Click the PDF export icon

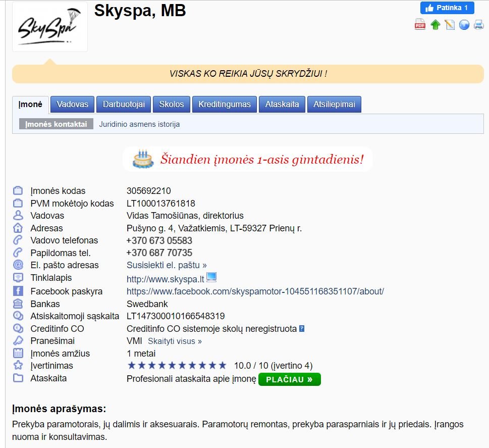click(x=420, y=24)
